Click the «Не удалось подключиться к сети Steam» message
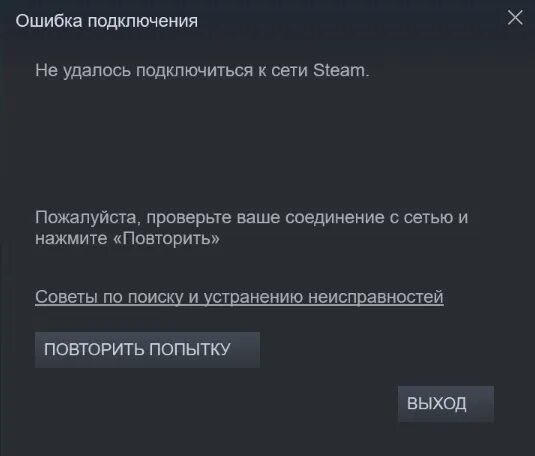 202,71
